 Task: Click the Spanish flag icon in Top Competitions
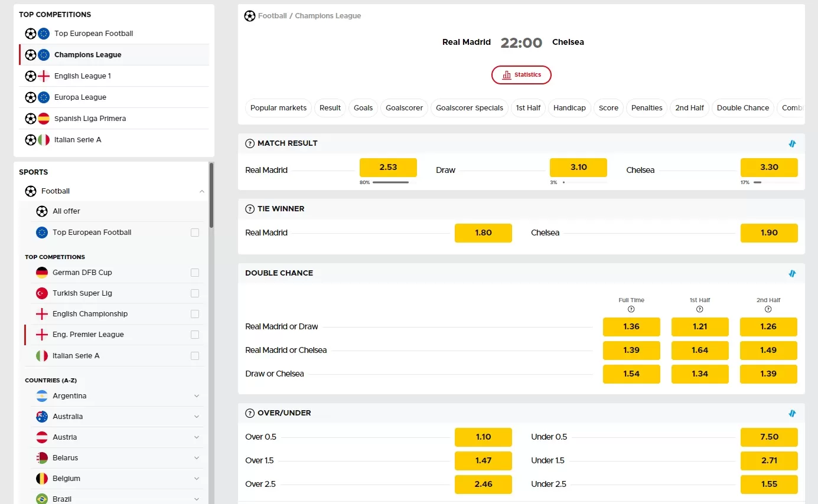[x=44, y=119]
